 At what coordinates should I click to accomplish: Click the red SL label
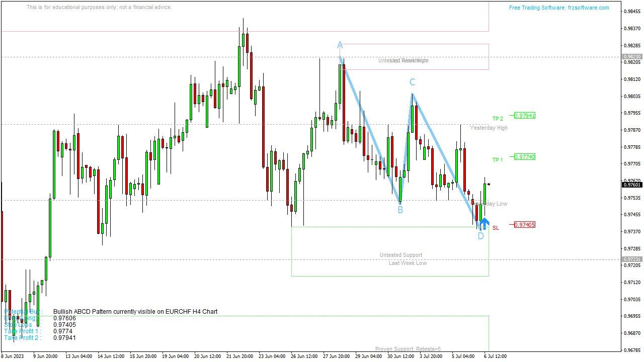[496, 228]
